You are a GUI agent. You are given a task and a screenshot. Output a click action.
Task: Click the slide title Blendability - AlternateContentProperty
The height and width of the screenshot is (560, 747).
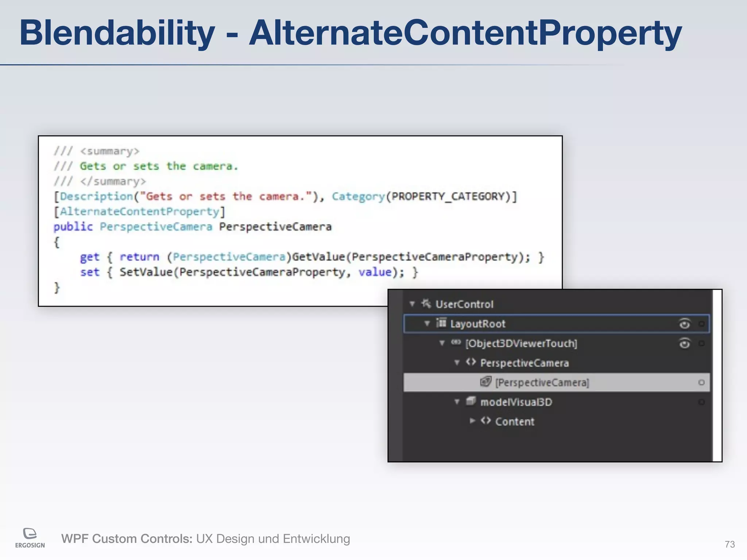coord(351,33)
